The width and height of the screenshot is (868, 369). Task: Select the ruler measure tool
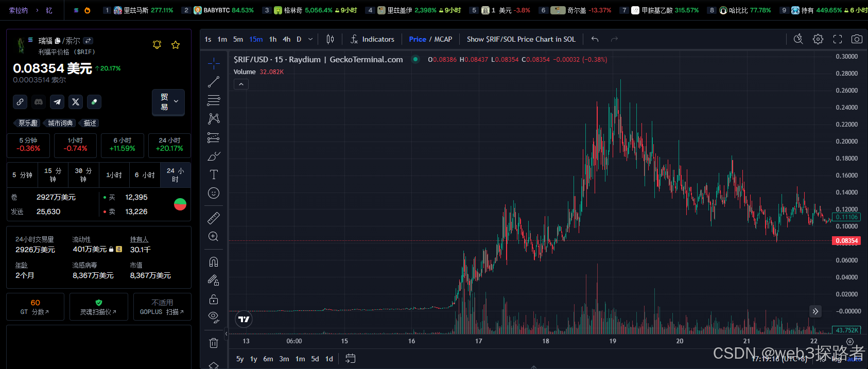click(214, 218)
